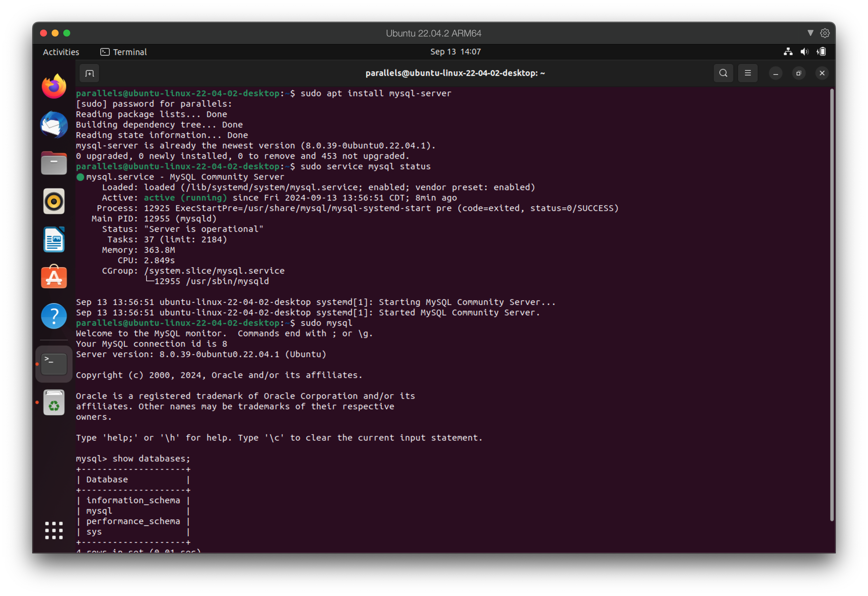Open terminal search
The height and width of the screenshot is (596, 868).
724,73
